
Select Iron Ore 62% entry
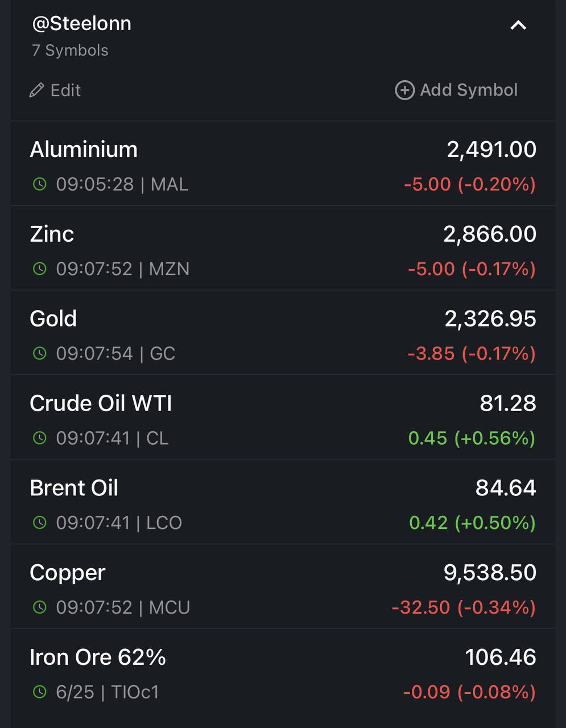[283, 671]
